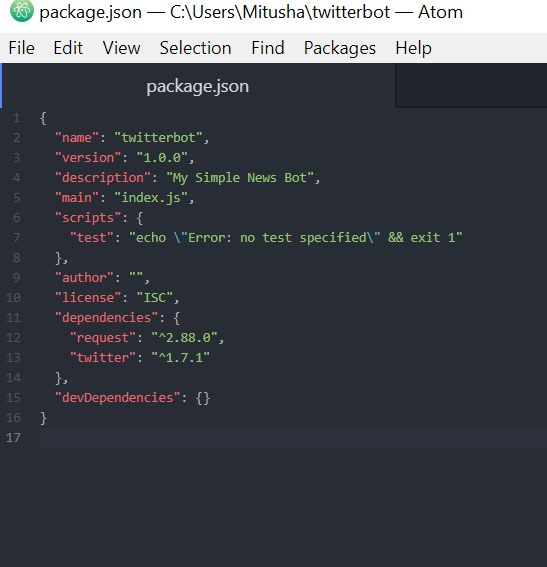
Task: Place cursor on empty line 17
Action: click(293, 438)
